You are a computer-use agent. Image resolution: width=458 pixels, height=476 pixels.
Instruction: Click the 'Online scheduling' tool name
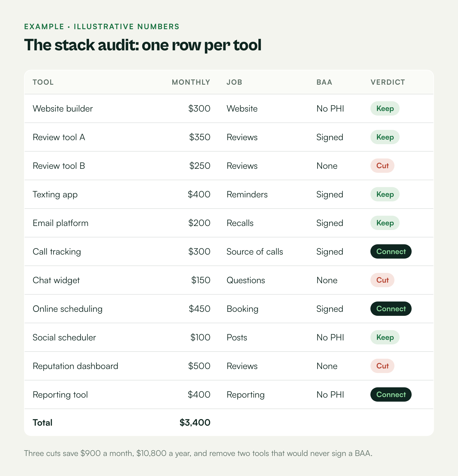[x=68, y=309]
